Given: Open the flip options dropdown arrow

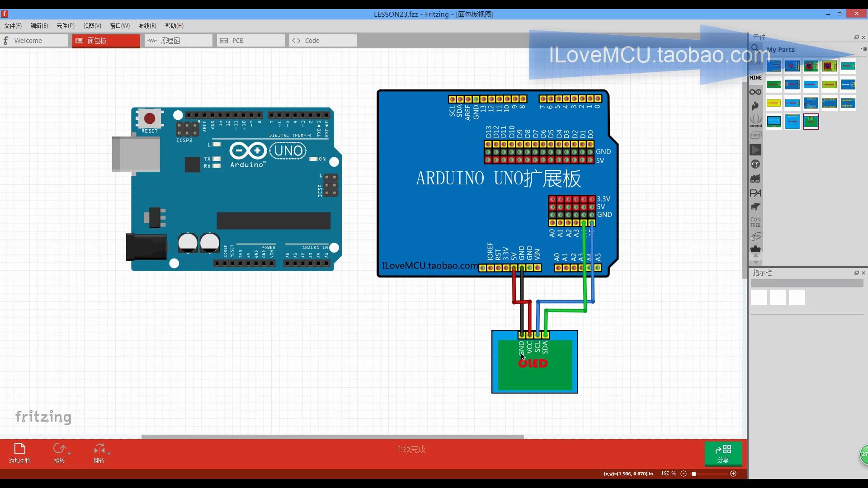Looking at the screenshot, I should [108, 454].
